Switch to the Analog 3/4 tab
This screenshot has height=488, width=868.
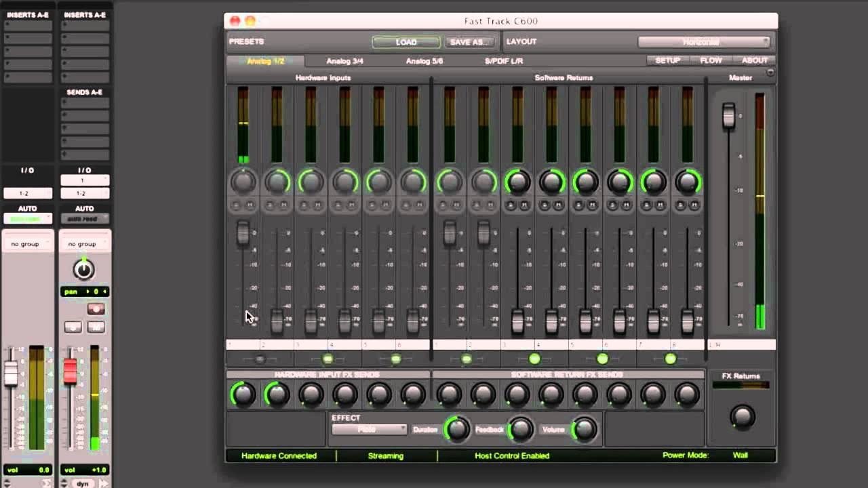pos(344,61)
